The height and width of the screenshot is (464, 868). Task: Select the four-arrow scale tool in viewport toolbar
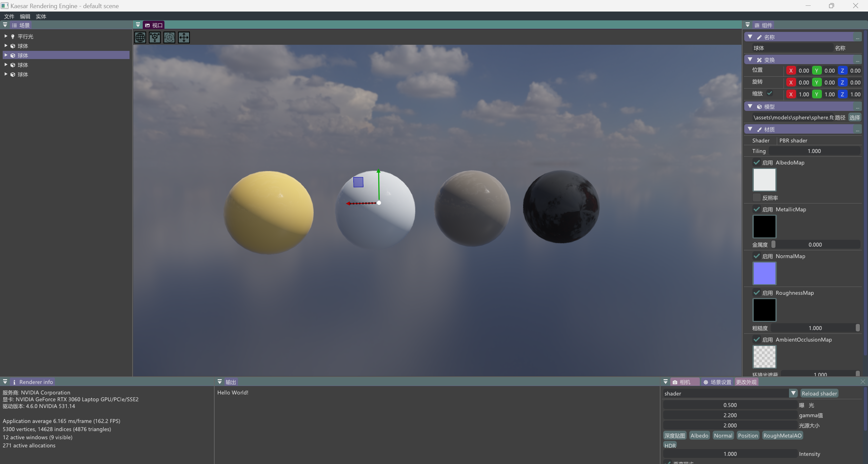[184, 37]
